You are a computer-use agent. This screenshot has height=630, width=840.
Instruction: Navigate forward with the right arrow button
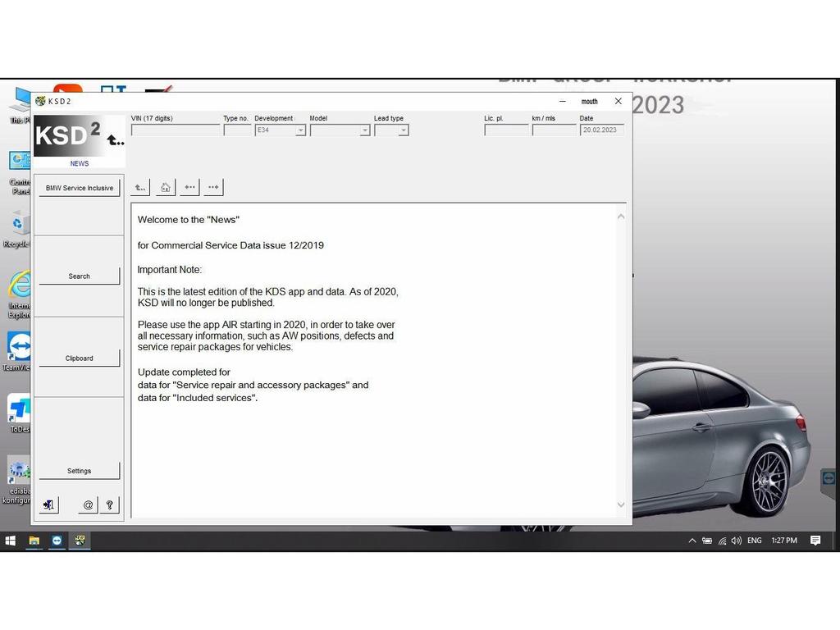[x=213, y=188]
